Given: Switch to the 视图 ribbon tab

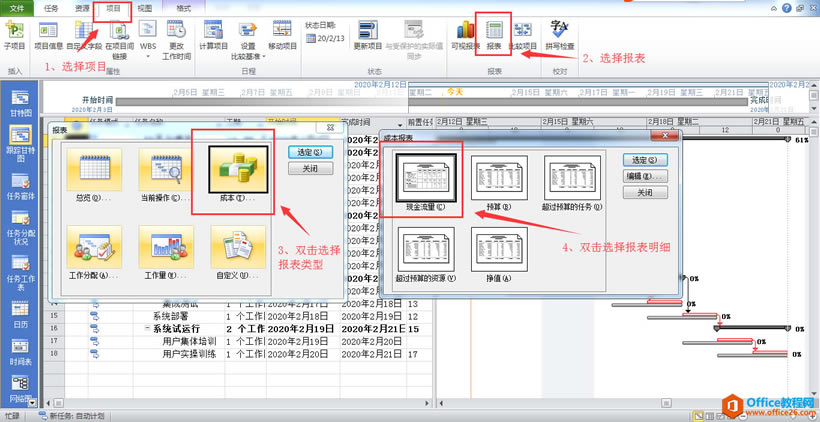Looking at the screenshot, I should (x=144, y=8).
